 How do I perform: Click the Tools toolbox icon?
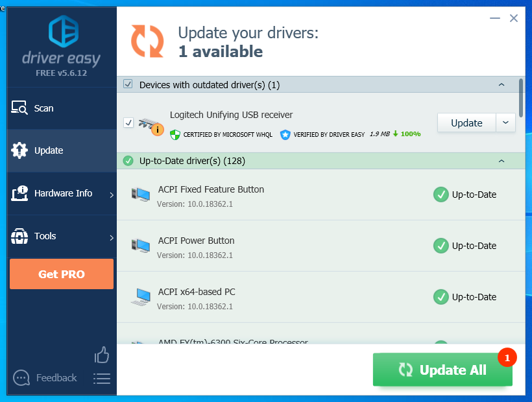pos(19,236)
